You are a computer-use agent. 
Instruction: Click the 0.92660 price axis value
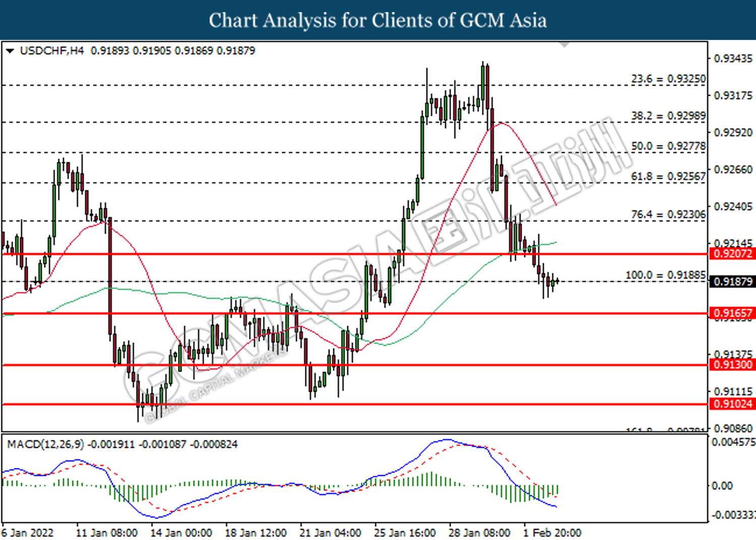[733, 169]
